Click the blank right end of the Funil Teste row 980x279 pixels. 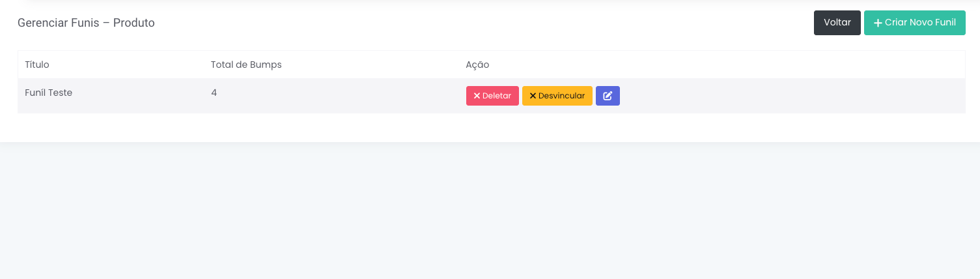coord(847,96)
